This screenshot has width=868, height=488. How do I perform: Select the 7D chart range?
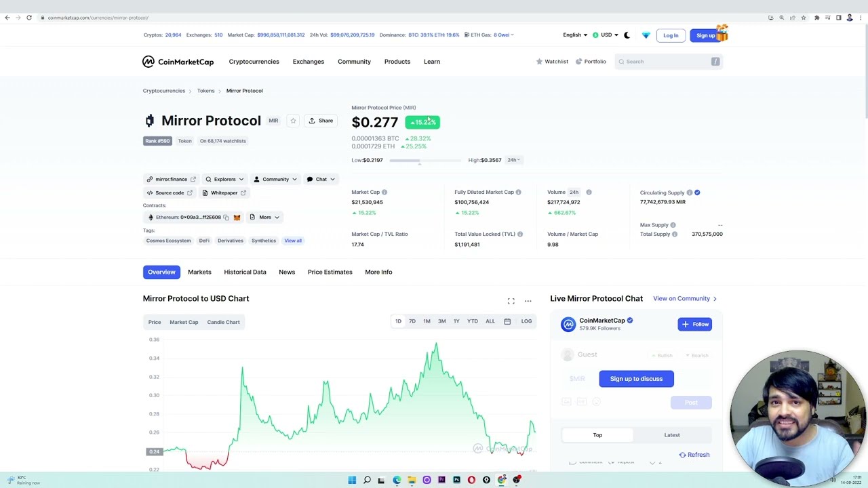click(x=412, y=321)
